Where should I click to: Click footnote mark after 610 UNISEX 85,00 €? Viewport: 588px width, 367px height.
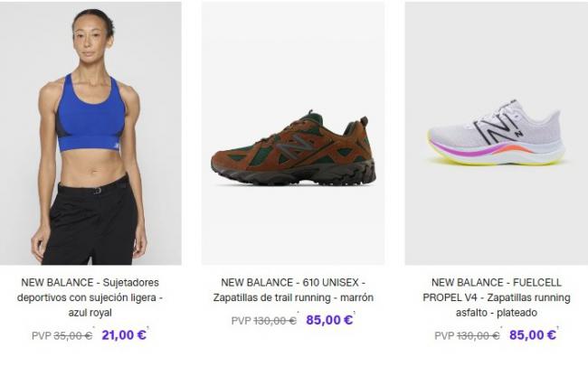click(x=355, y=313)
